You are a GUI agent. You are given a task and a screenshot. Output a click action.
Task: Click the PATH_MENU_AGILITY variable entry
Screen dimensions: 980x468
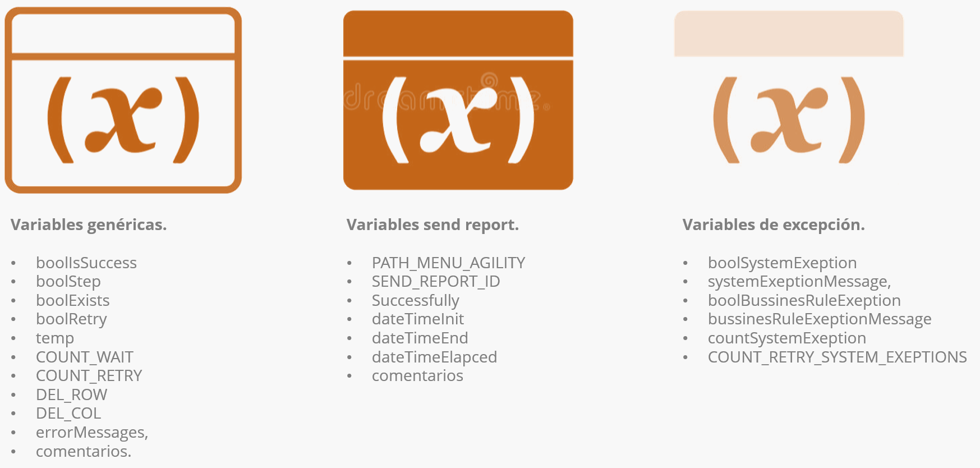pyautogui.click(x=448, y=263)
